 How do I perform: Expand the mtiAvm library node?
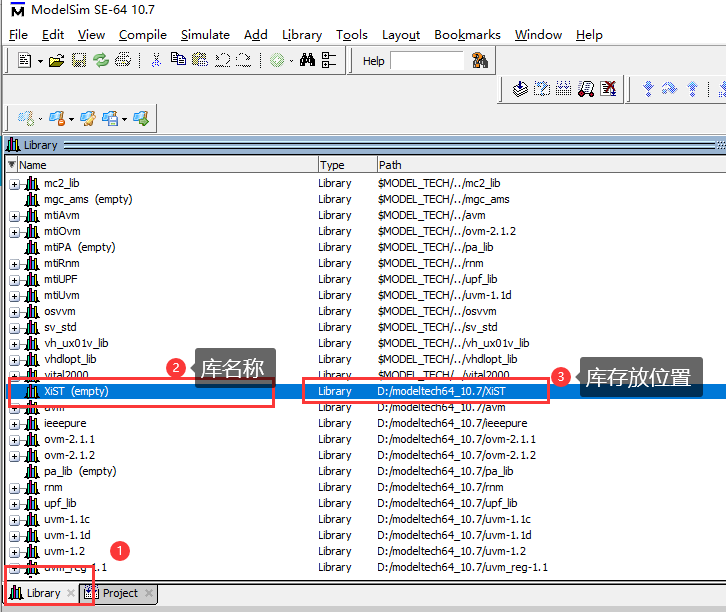pyautogui.click(x=14, y=216)
